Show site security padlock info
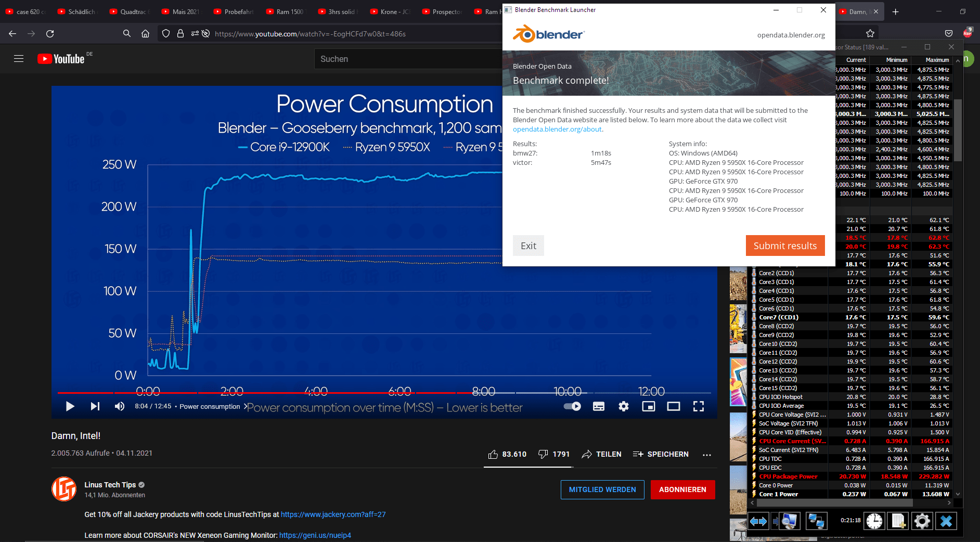This screenshot has height=542, width=980. click(180, 34)
